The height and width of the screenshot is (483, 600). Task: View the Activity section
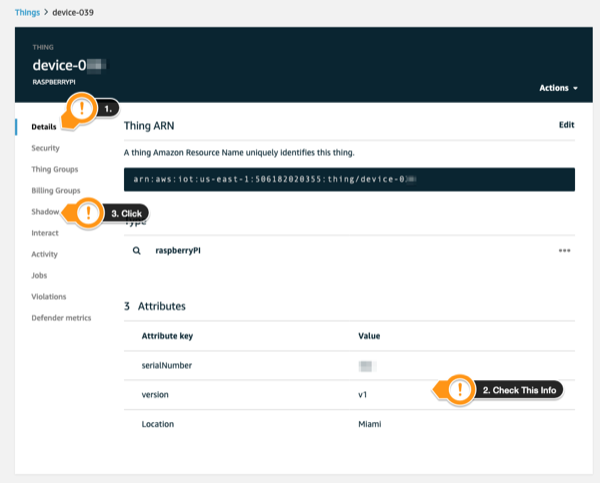pyautogui.click(x=44, y=254)
